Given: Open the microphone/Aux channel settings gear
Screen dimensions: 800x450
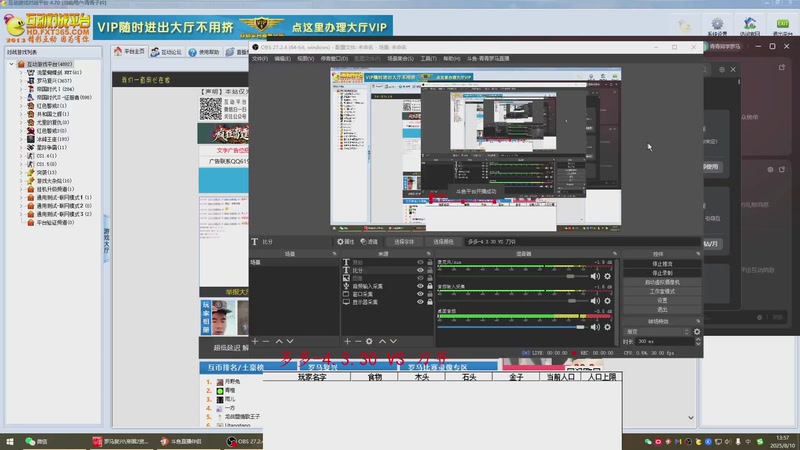Looking at the screenshot, I should coord(607,276).
